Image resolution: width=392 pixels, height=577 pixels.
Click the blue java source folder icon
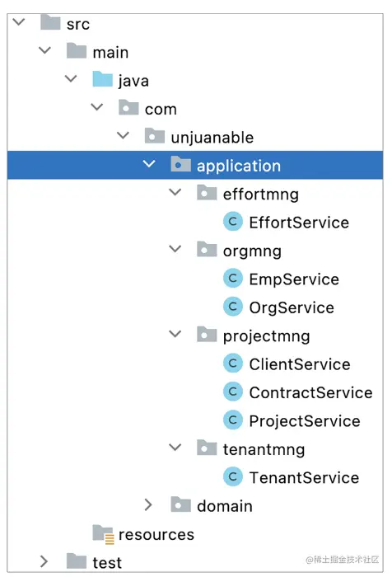point(102,79)
